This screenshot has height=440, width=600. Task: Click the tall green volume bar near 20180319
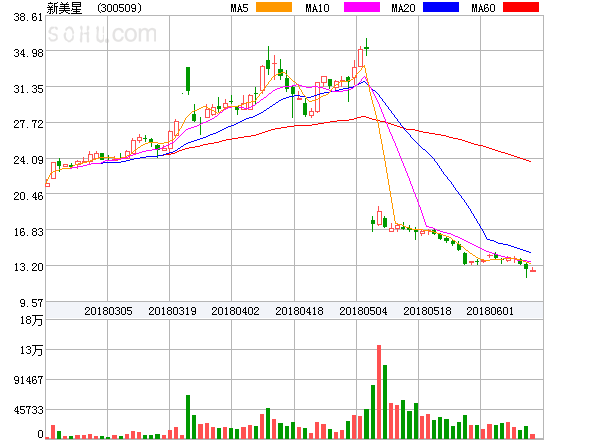(188, 417)
